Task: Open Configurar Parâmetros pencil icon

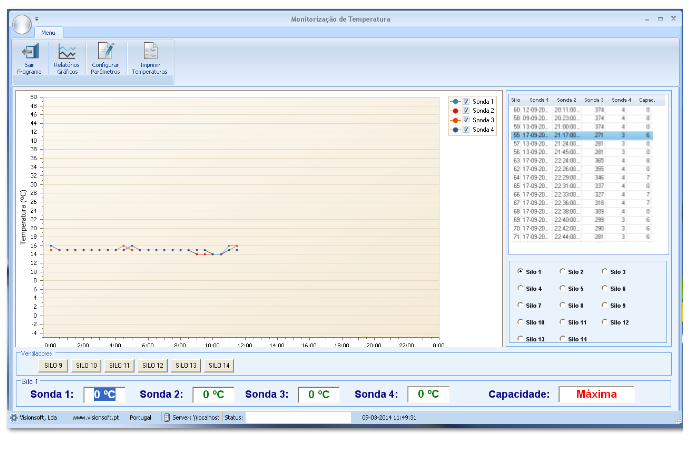Action: coord(106,51)
